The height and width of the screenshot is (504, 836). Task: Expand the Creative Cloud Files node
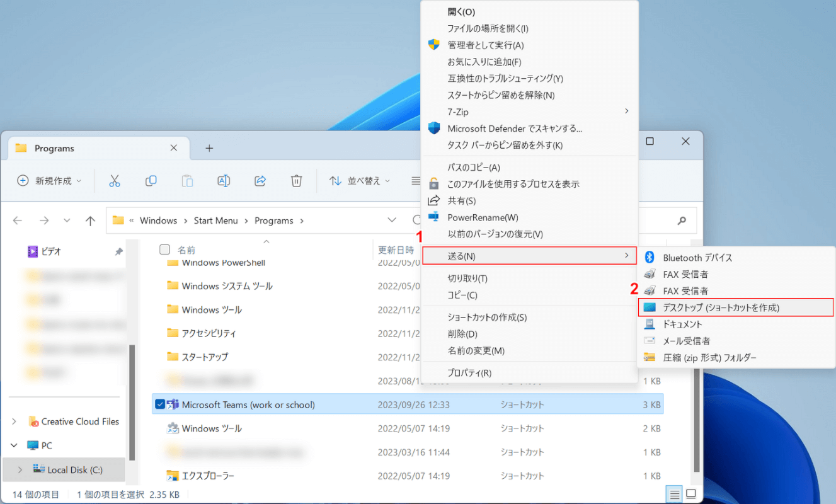(15, 421)
